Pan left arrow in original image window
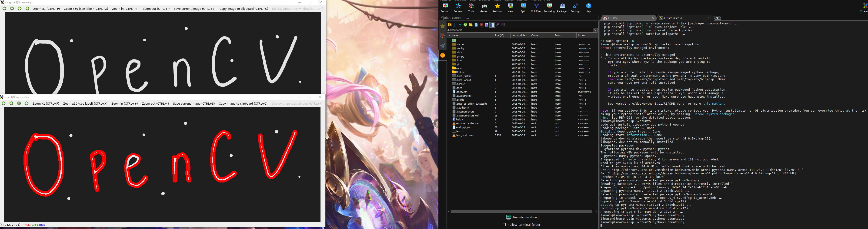This screenshot has height=229, width=868. 4,9
